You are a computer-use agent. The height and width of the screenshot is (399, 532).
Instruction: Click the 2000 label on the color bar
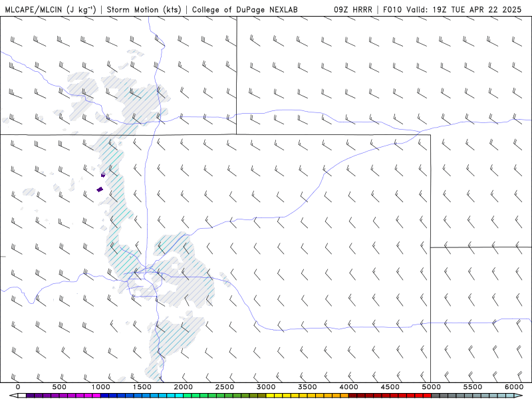(184, 387)
